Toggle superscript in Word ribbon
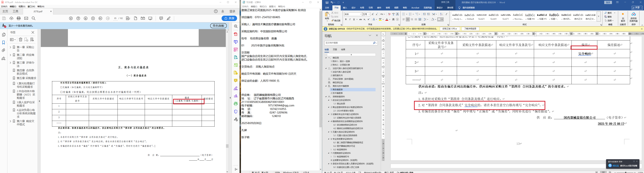This screenshot has width=644, height=173. pos(369,19)
